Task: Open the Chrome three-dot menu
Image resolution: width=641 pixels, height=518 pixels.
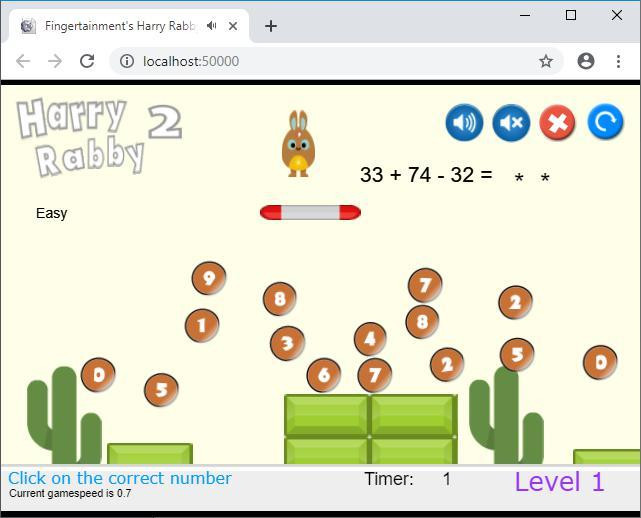Action: pyautogui.click(x=619, y=61)
